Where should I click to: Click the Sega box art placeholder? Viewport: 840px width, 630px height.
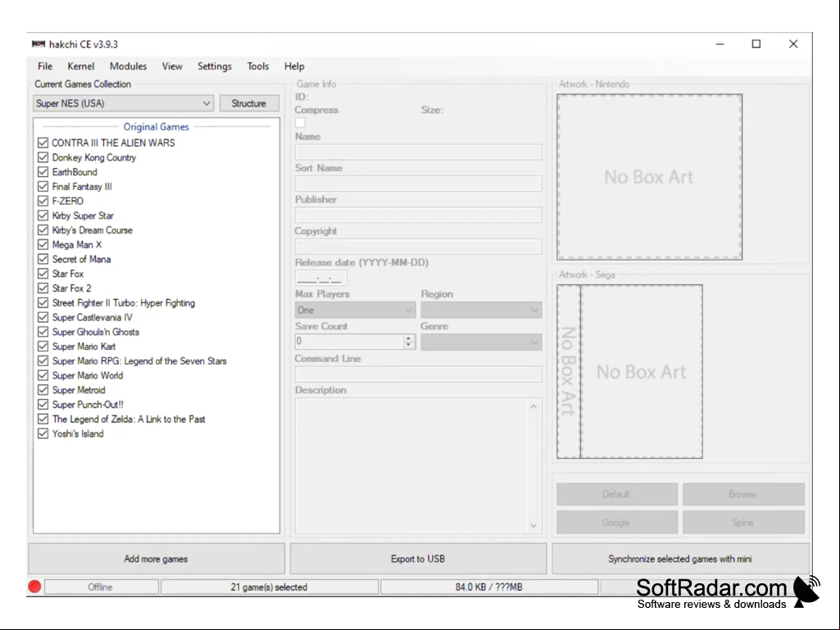pos(642,372)
